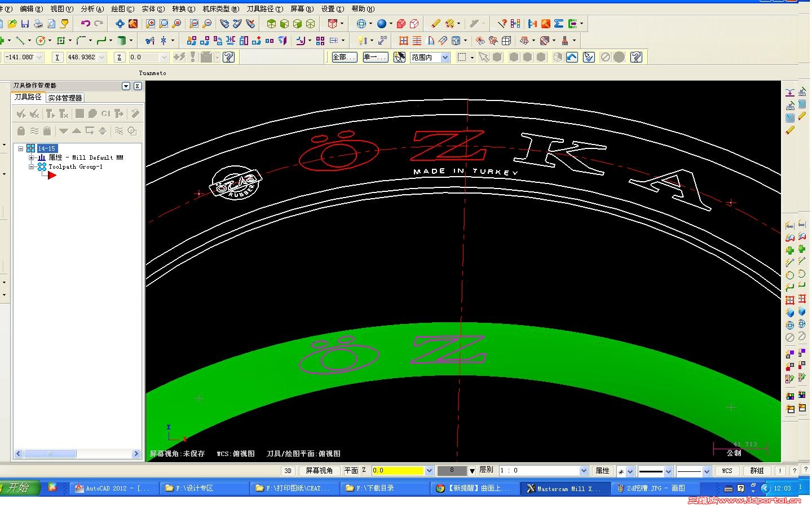The image size is (812, 508).
Task: Open the Z coordinate dropdown in AutoCursor bar
Action: coord(164,57)
